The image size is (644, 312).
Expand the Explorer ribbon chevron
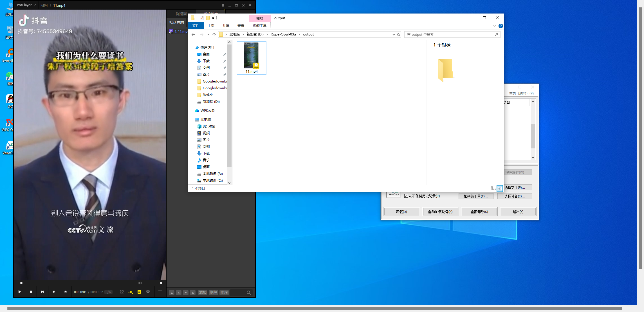[x=494, y=26]
